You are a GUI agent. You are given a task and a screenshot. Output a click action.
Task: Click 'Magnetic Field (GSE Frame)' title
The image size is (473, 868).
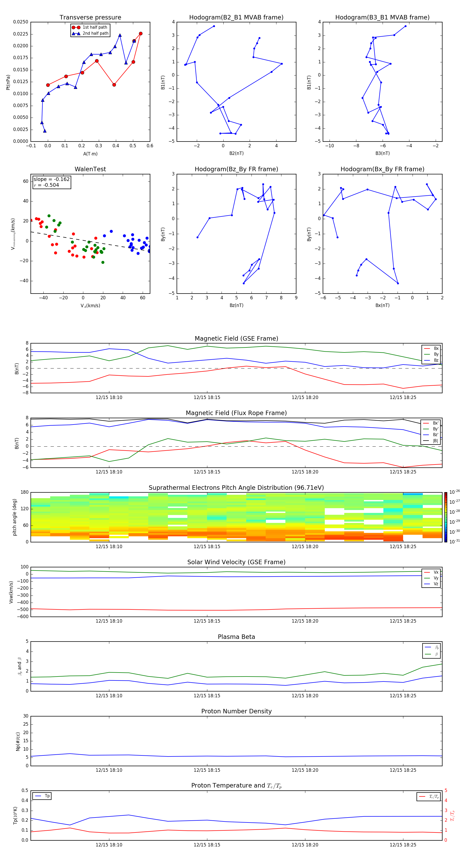pos(236,339)
